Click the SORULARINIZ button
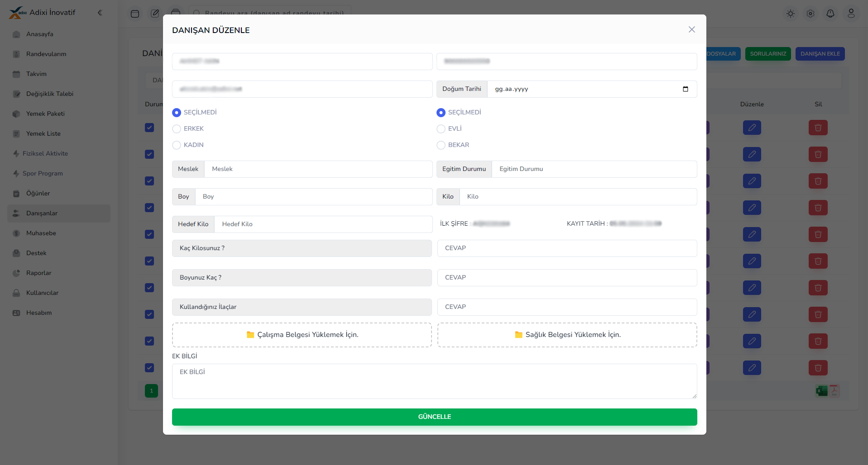The image size is (868, 465). (x=768, y=54)
